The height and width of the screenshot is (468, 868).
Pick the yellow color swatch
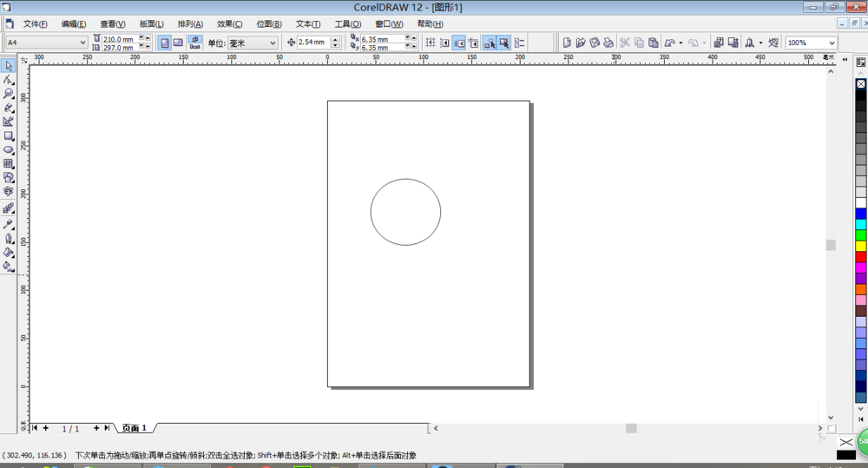(x=861, y=246)
